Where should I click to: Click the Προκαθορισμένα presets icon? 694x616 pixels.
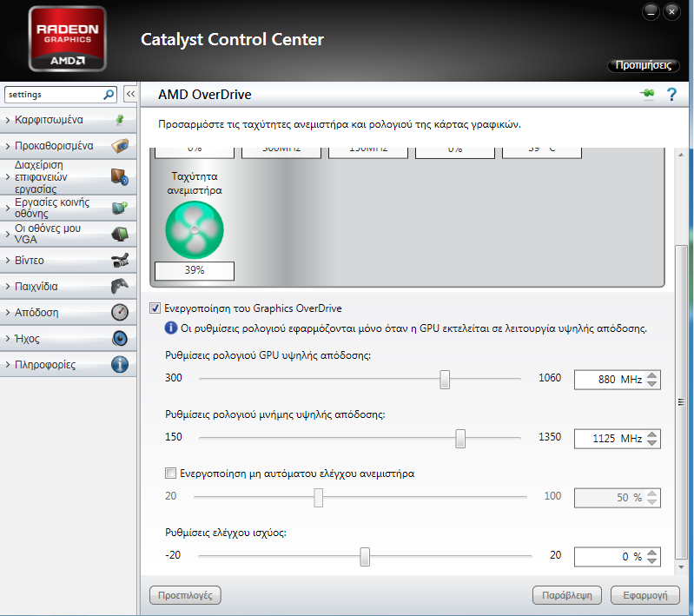tap(120, 146)
